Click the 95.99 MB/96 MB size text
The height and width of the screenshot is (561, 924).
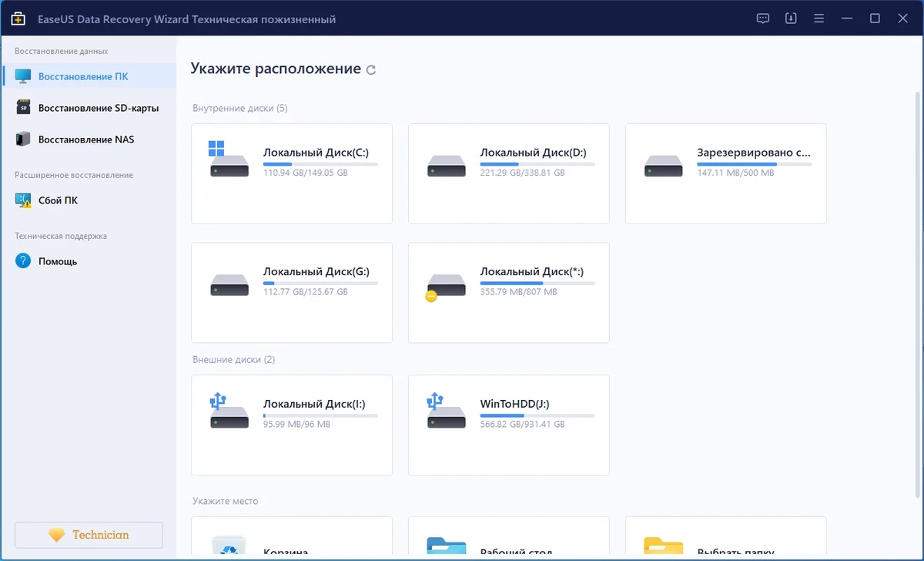click(296, 425)
